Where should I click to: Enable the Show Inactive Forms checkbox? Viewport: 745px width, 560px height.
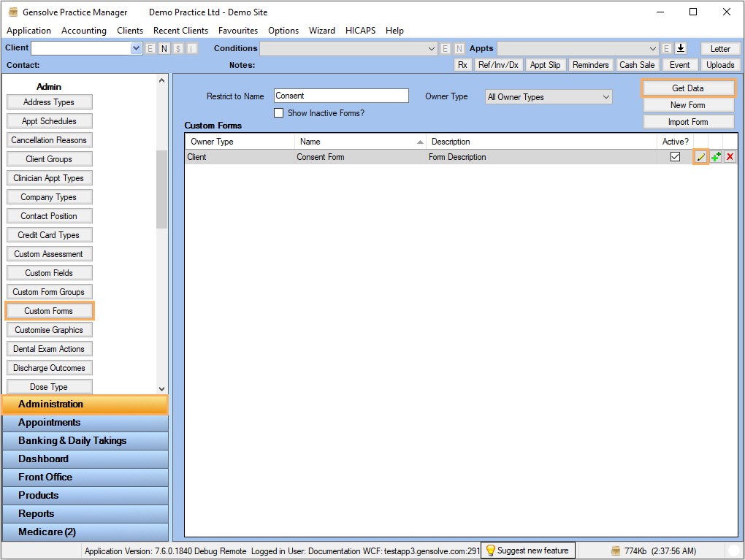(x=278, y=112)
